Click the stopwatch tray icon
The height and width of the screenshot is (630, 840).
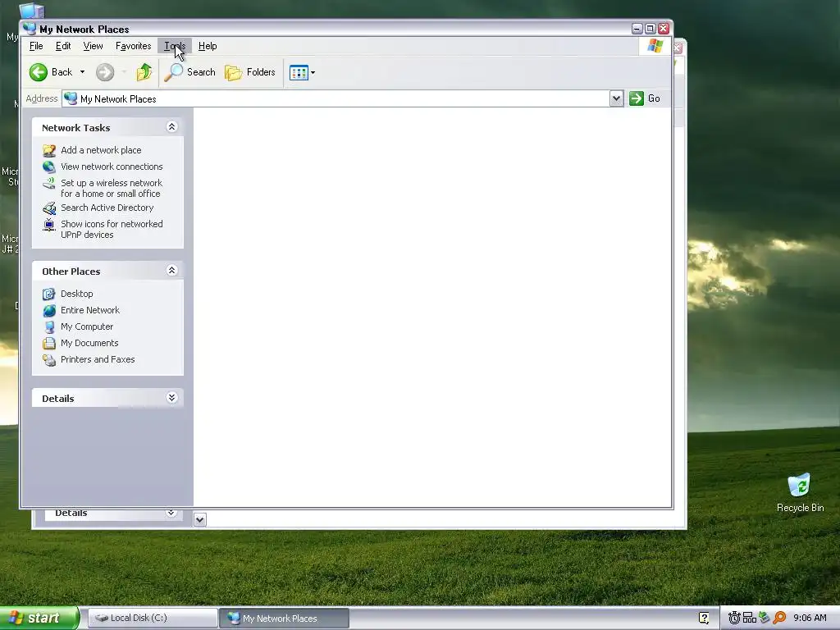[734, 618]
